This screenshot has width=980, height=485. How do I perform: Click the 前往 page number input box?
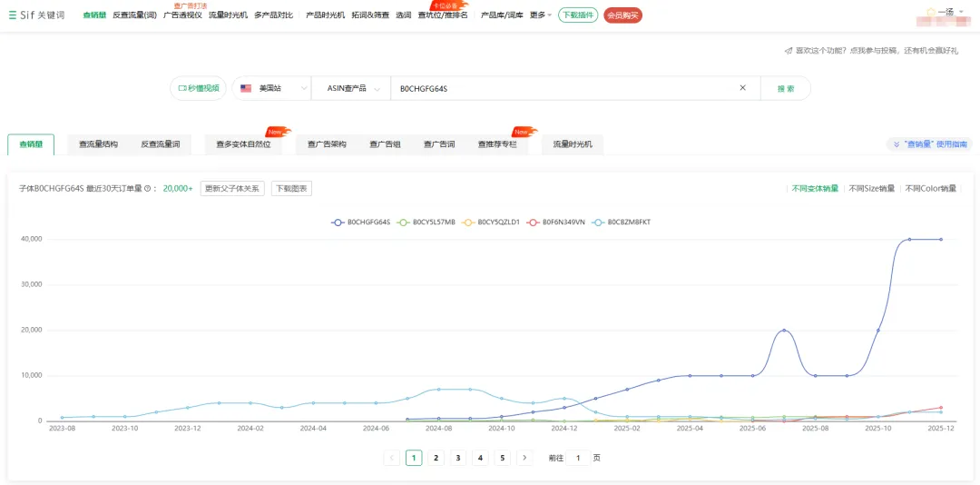click(x=578, y=458)
